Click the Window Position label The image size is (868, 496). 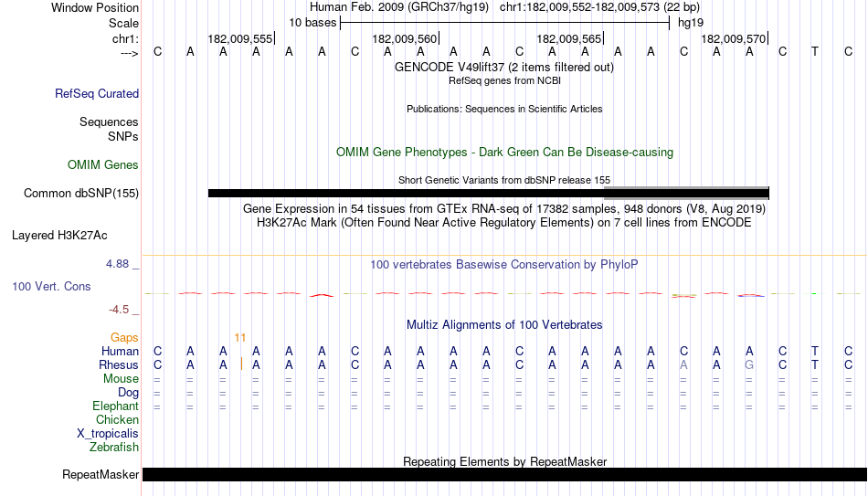pos(95,7)
